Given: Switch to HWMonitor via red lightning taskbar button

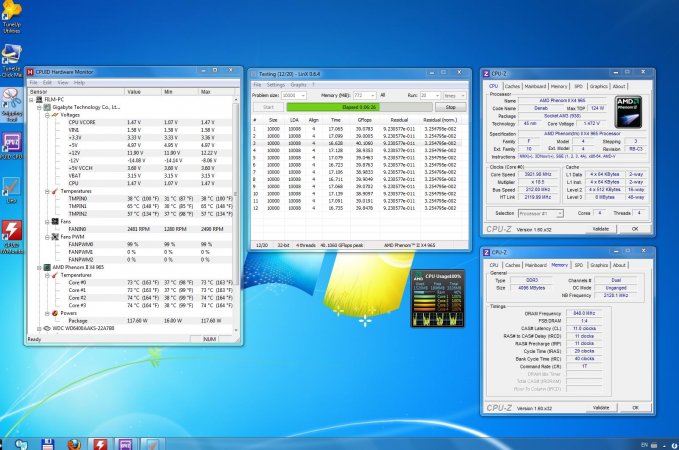Looking at the screenshot, I should 100,444.
